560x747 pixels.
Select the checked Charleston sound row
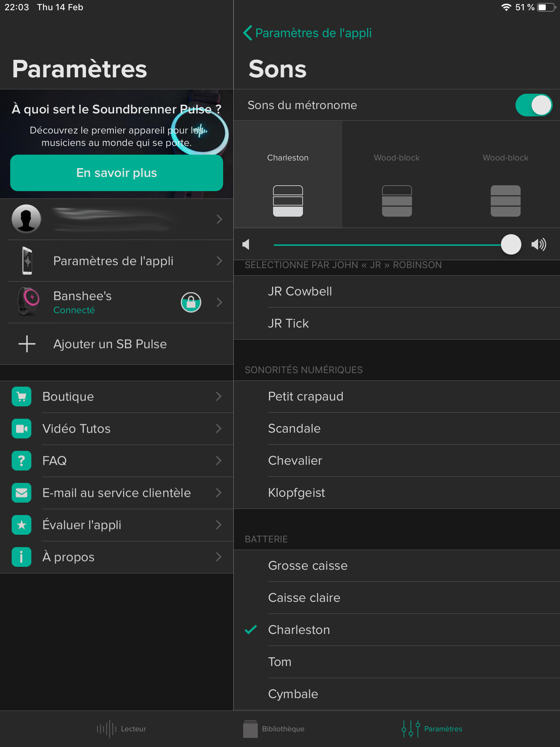397,630
